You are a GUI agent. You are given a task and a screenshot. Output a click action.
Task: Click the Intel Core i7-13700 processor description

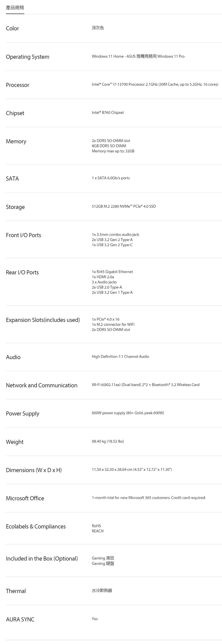[155, 84]
